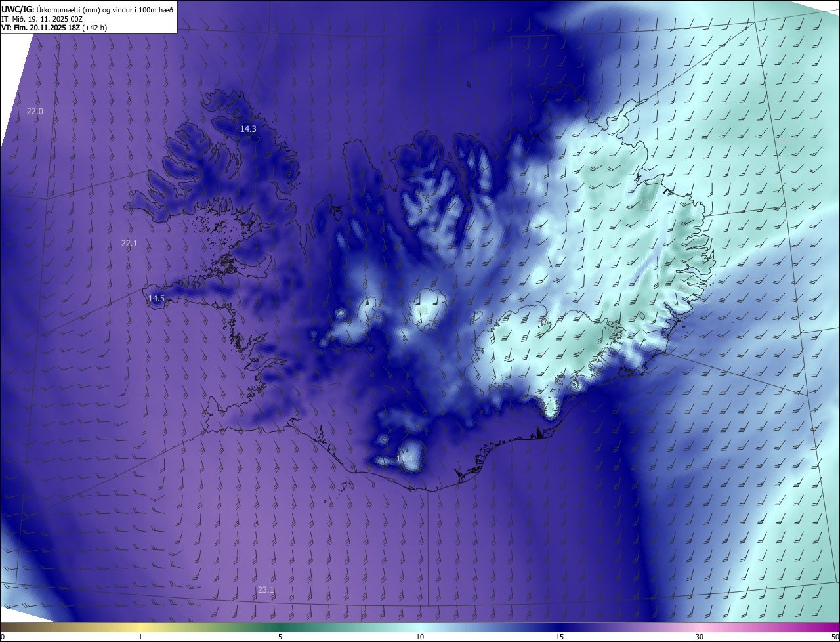Click colorbar tick label 1
The width and height of the screenshot is (840, 642).
click(140, 637)
